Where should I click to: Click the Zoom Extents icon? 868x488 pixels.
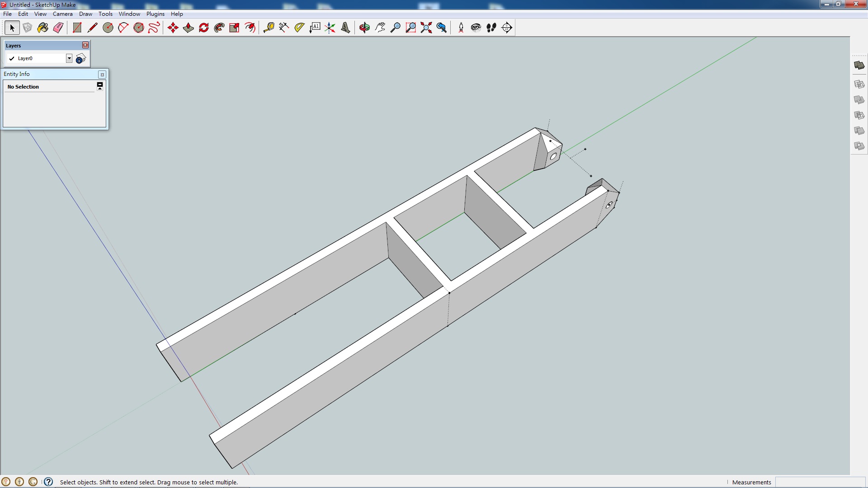point(426,28)
